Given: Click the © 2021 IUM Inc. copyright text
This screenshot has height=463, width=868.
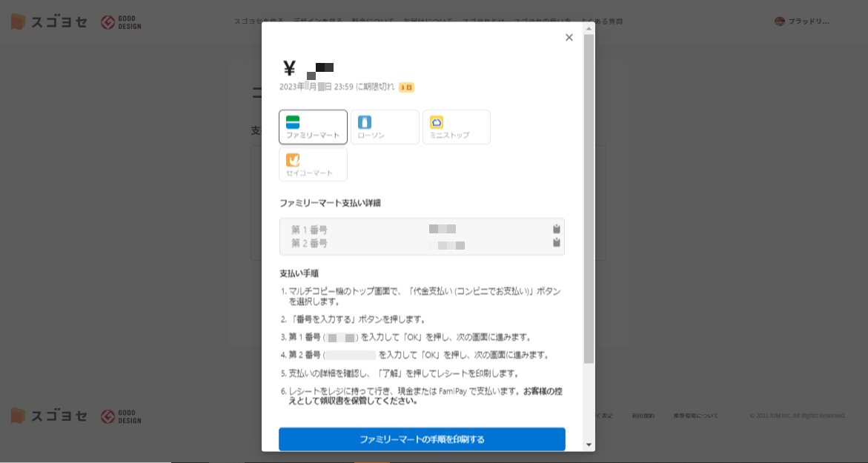Looking at the screenshot, I should [798, 416].
